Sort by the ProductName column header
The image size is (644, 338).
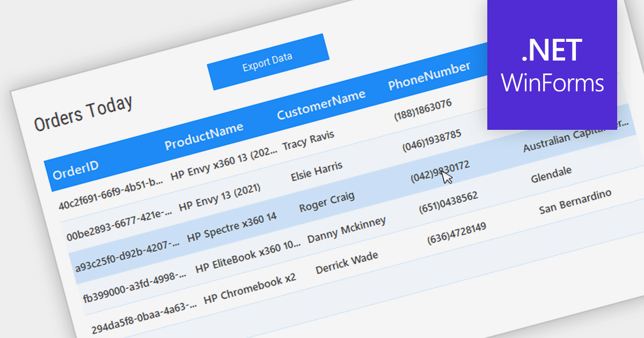[205, 136]
